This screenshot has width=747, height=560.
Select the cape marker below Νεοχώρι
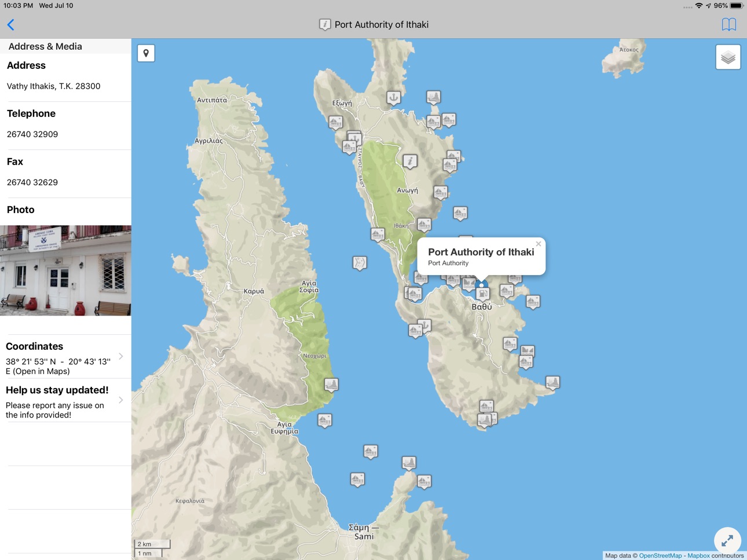tap(331, 385)
